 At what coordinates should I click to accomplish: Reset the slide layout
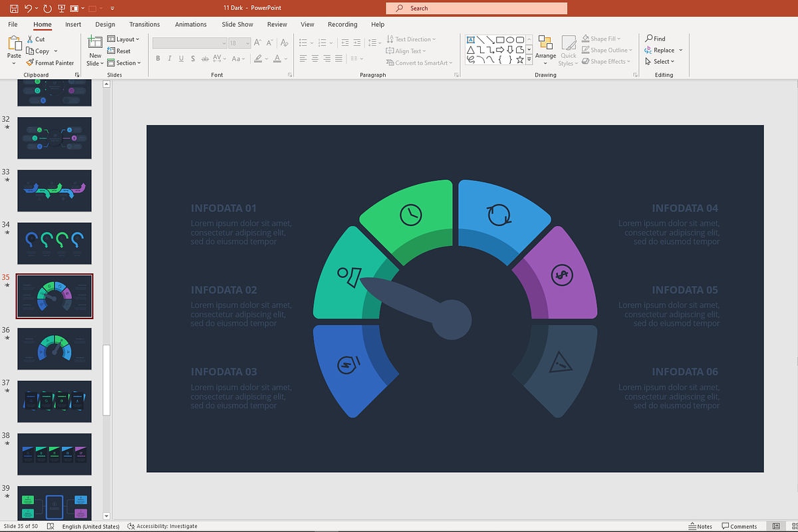tap(119, 51)
